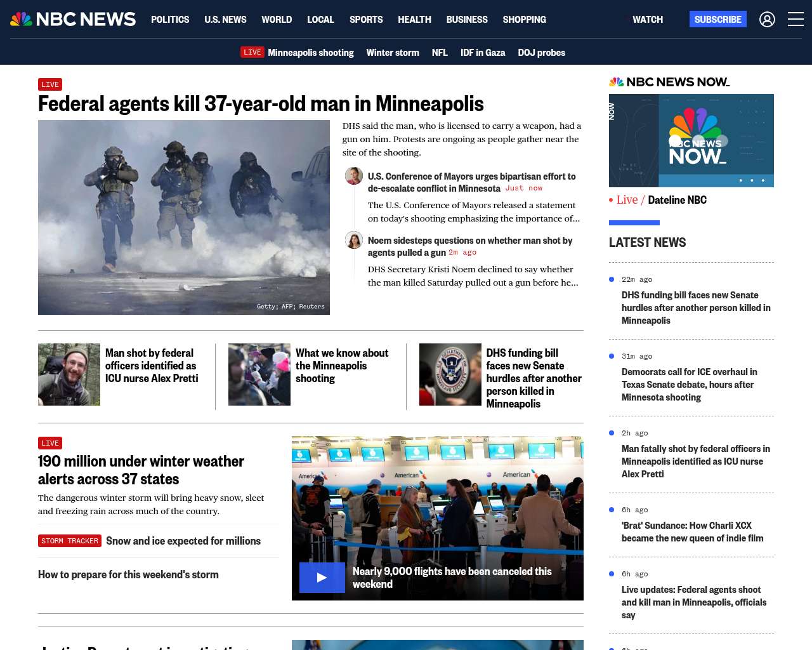The width and height of the screenshot is (812, 650).
Task: Open the Winter storm trending topic
Action: pos(393,53)
